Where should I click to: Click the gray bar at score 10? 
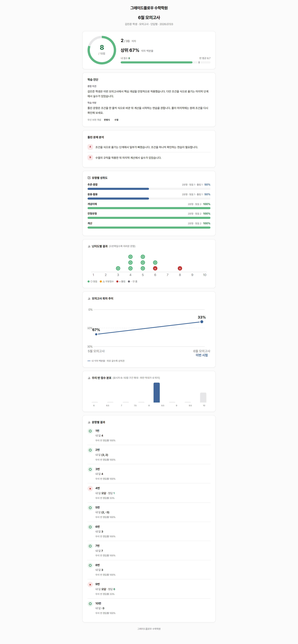(x=203, y=398)
